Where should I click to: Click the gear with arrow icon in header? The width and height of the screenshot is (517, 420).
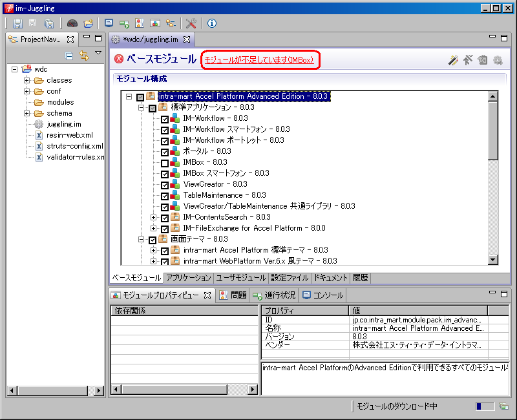point(498,60)
